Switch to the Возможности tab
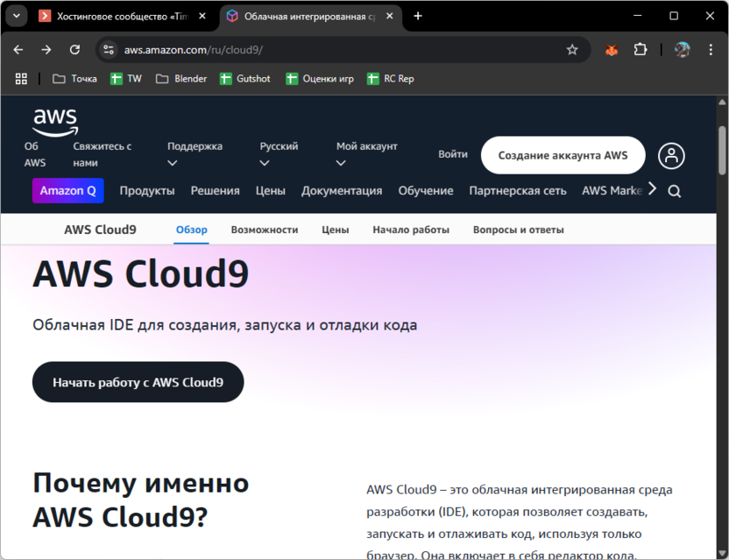The height and width of the screenshot is (560, 729). coord(265,230)
